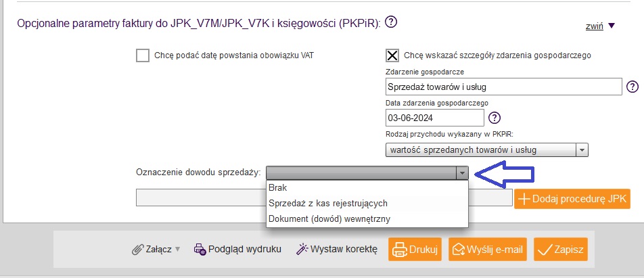Click the Zdarzenie gospodarcze text field
Screen dimensions: 644x278
point(503,87)
